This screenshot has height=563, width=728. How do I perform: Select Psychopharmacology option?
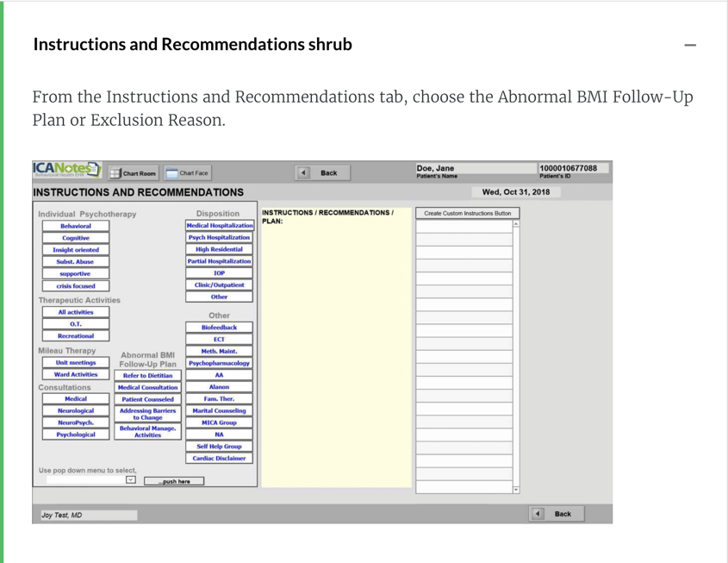click(220, 363)
